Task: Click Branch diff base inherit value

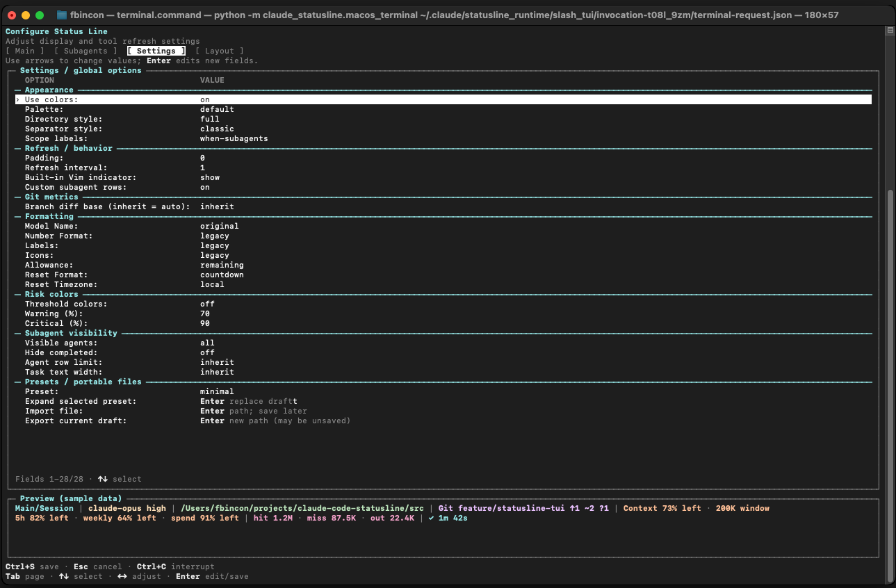Action: pyautogui.click(x=217, y=206)
